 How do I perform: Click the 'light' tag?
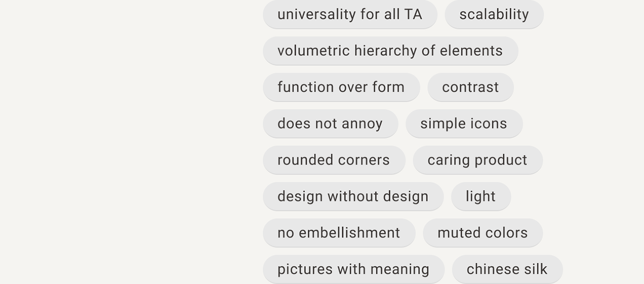point(481,196)
